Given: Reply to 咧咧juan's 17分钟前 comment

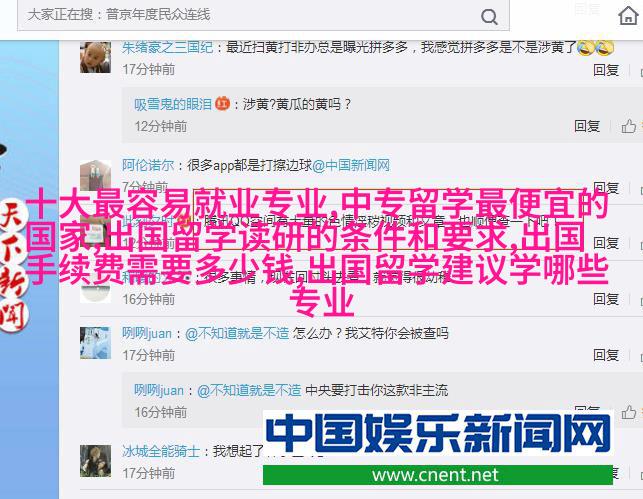Looking at the screenshot, I should 606,355.
